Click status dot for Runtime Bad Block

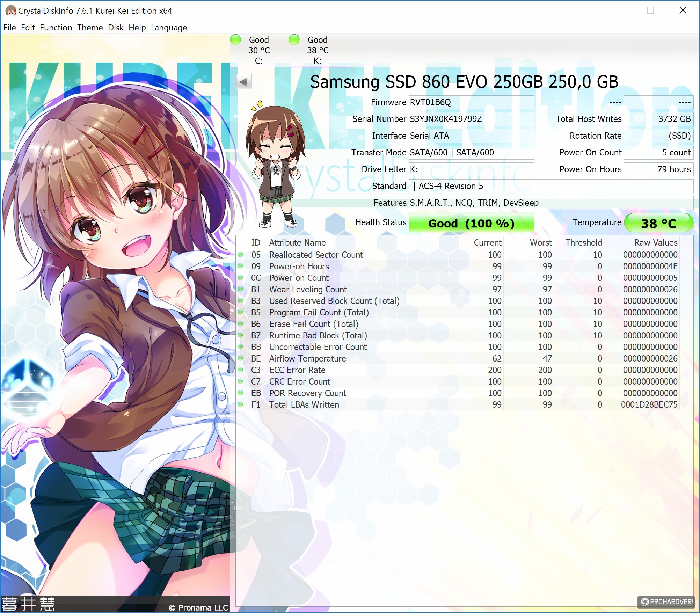pyautogui.click(x=240, y=335)
